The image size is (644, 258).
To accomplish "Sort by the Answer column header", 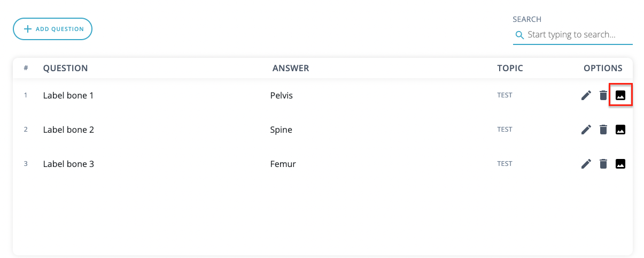I will (x=291, y=68).
